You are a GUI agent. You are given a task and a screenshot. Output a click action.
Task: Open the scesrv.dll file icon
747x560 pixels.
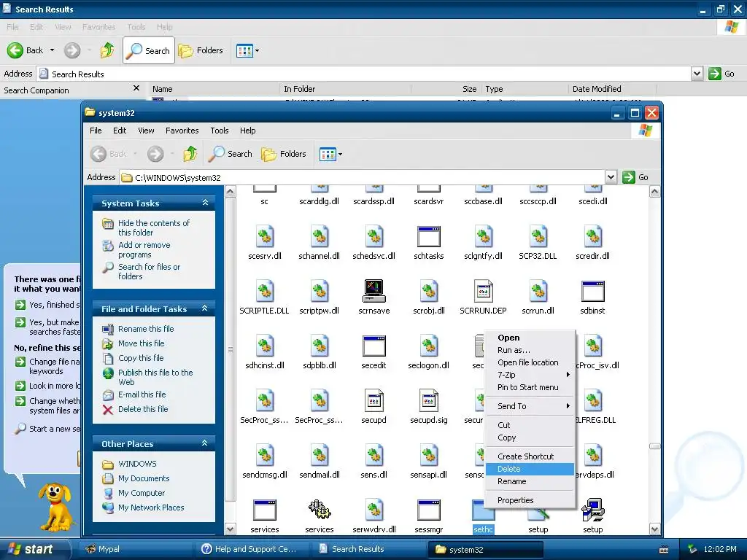[265, 237]
